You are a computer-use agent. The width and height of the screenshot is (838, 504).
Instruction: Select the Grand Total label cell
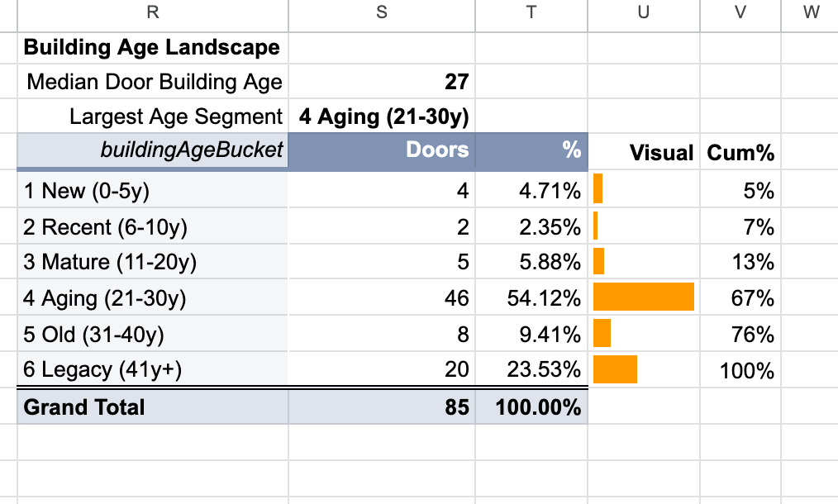point(153,407)
